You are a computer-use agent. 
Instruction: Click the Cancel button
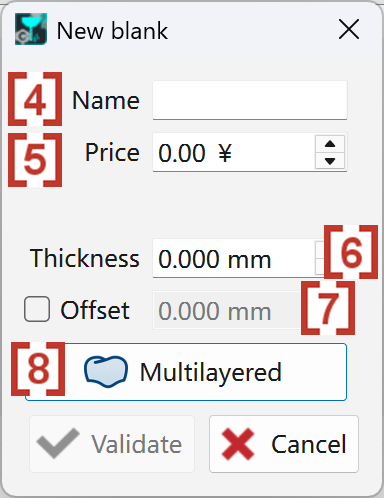284,444
